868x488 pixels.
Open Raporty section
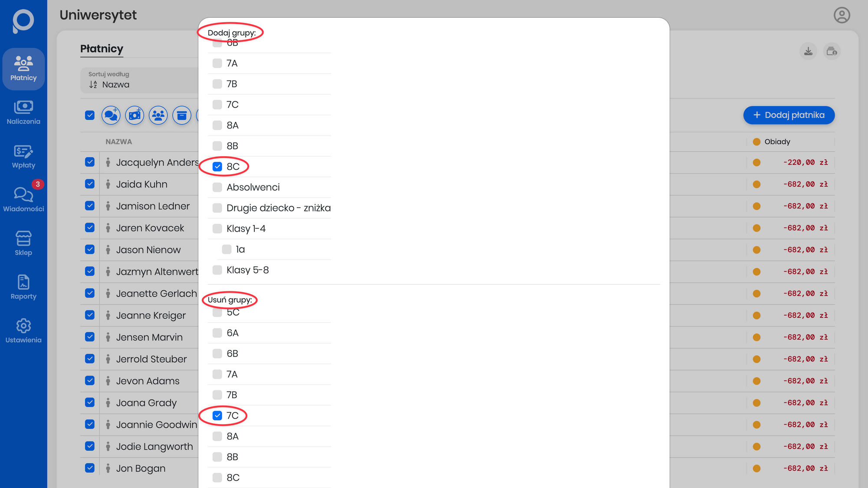[x=23, y=287]
